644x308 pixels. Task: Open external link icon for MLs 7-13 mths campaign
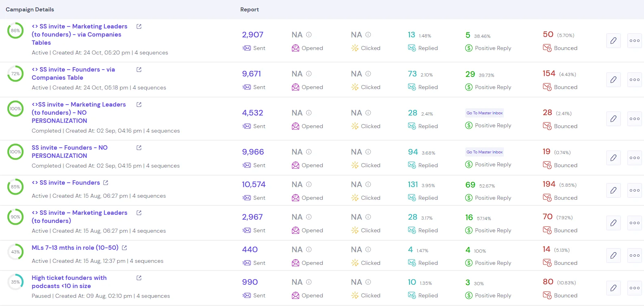pos(124,248)
